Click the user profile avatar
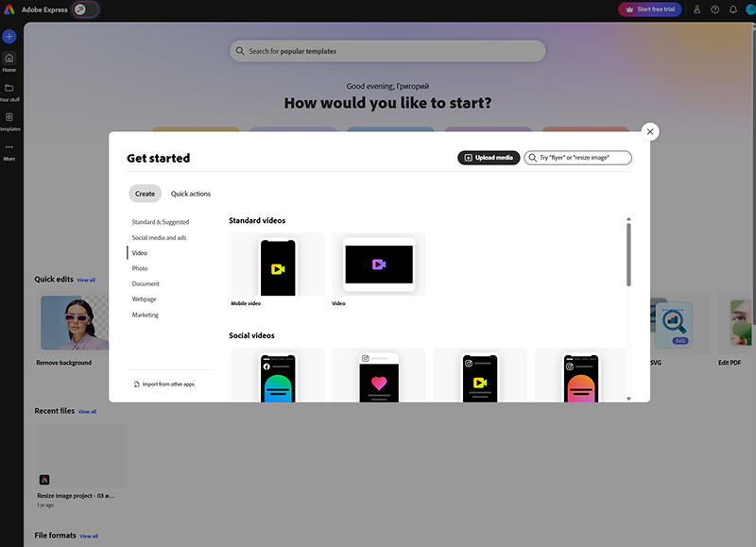 tap(749, 9)
